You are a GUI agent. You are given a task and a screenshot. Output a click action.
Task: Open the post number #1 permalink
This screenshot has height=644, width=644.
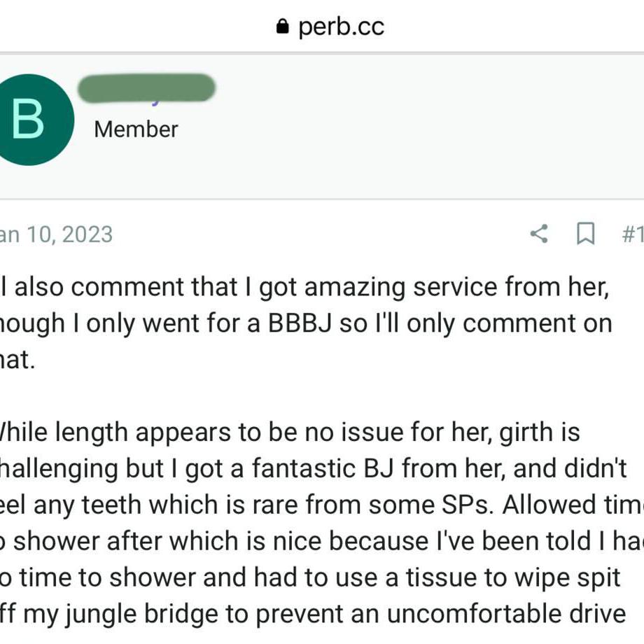click(x=633, y=234)
